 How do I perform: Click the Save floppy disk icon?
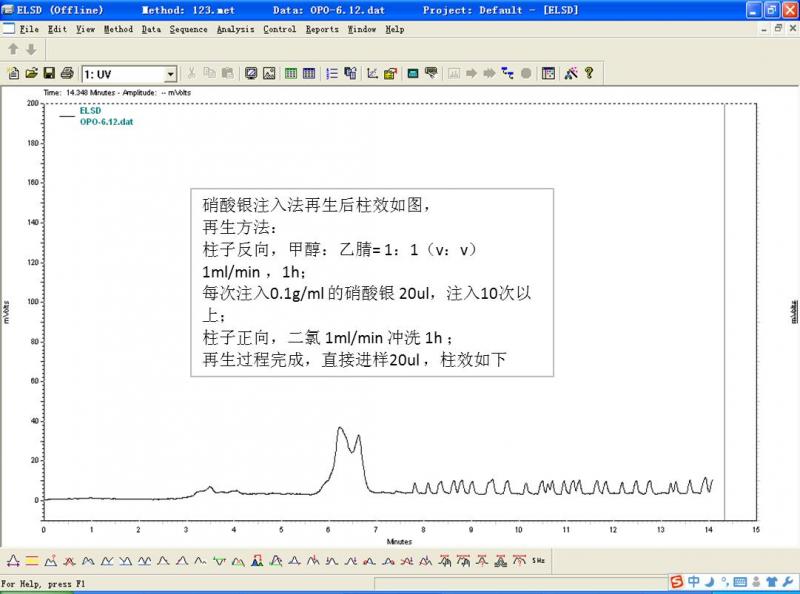click(x=49, y=73)
